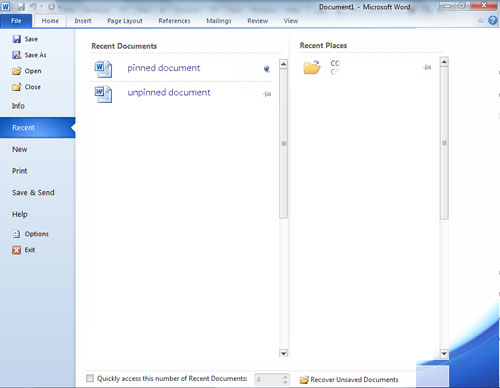Pin the unpinned document to the list
Viewport: 500px width, 388px height.
[x=267, y=94]
